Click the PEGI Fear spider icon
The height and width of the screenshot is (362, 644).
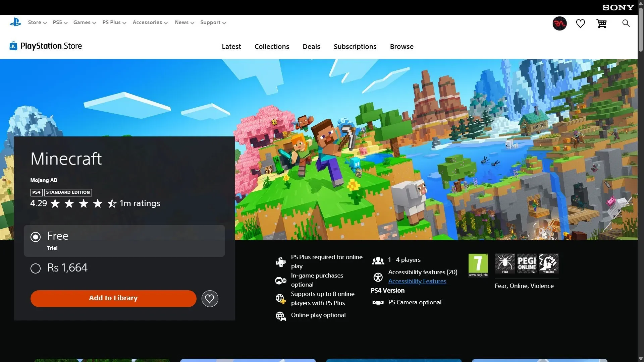tap(505, 263)
